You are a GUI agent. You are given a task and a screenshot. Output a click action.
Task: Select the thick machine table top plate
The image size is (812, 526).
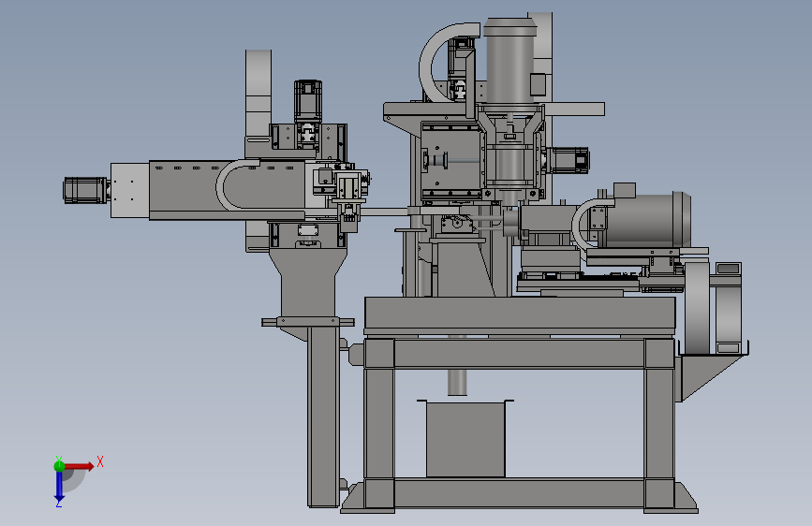pyautogui.click(x=520, y=313)
